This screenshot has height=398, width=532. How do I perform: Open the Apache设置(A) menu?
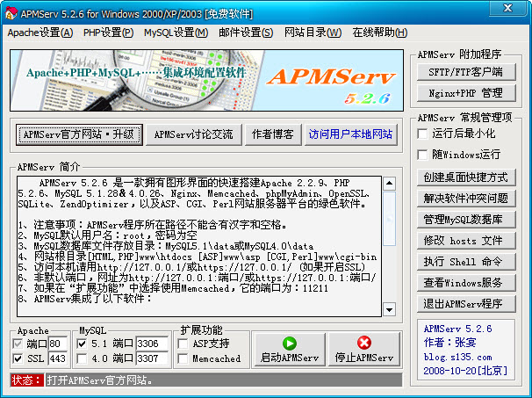click(x=40, y=33)
